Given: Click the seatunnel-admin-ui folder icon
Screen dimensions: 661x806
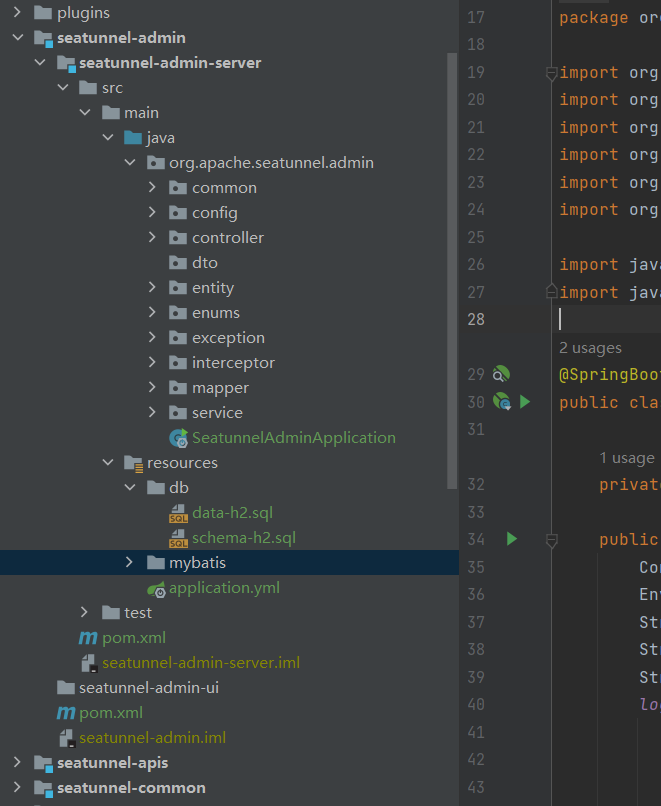Looking at the screenshot, I should [x=66, y=688].
